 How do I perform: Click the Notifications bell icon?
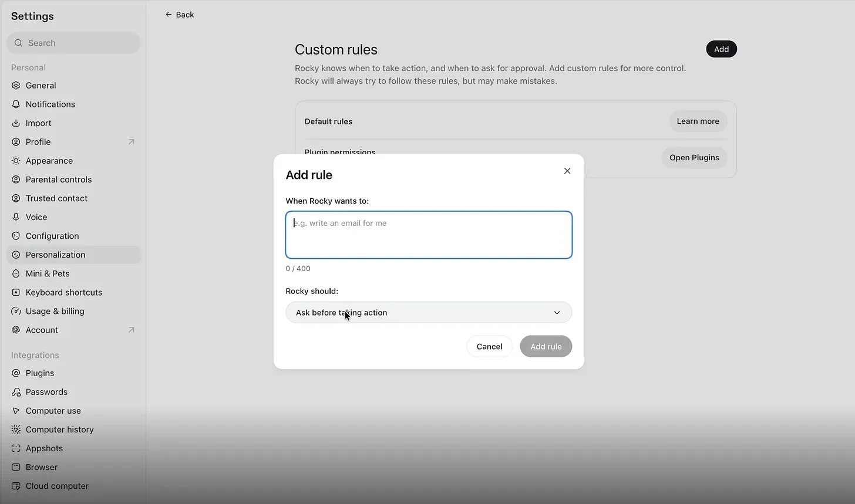pyautogui.click(x=16, y=104)
